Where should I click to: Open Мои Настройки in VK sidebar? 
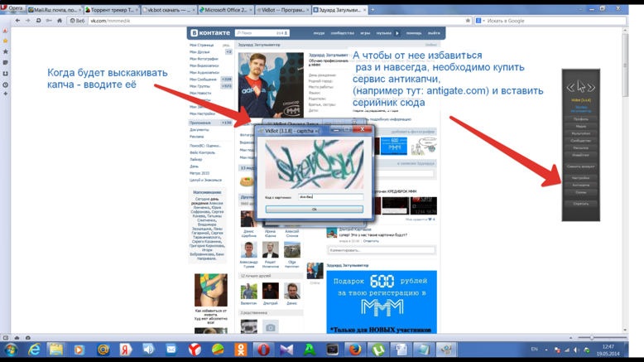point(202,113)
